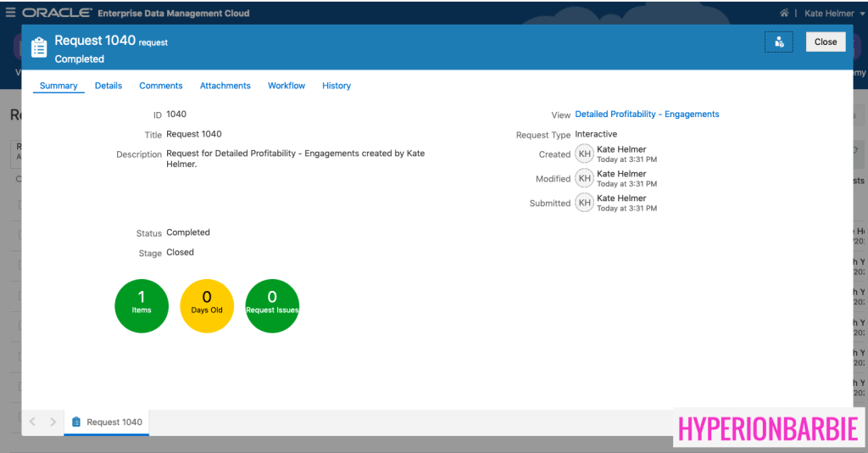View the History tab
Image resolution: width=868 pixels, height=453 pixels.
pyautogui.click(x=337, y=86)
